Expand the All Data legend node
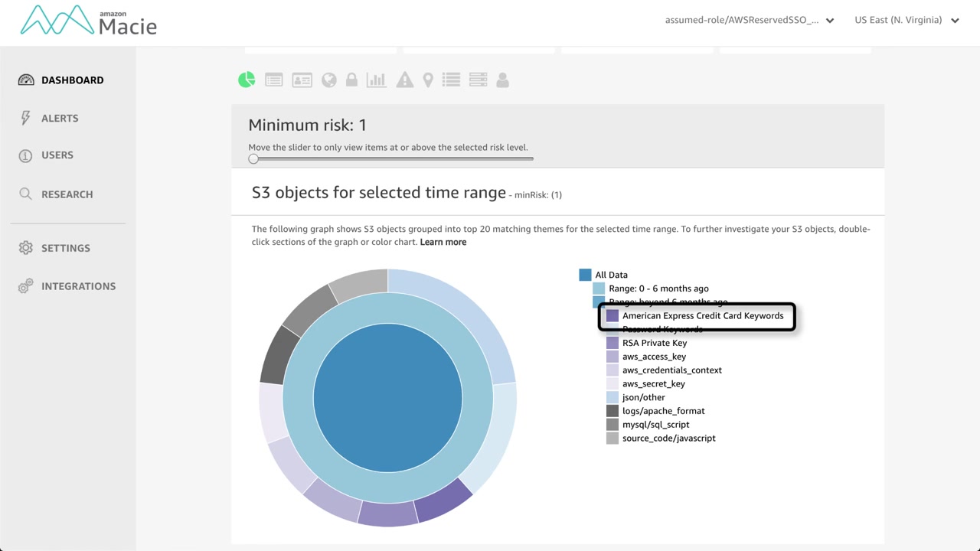This screenshot has height=551, width=980. 586,275
